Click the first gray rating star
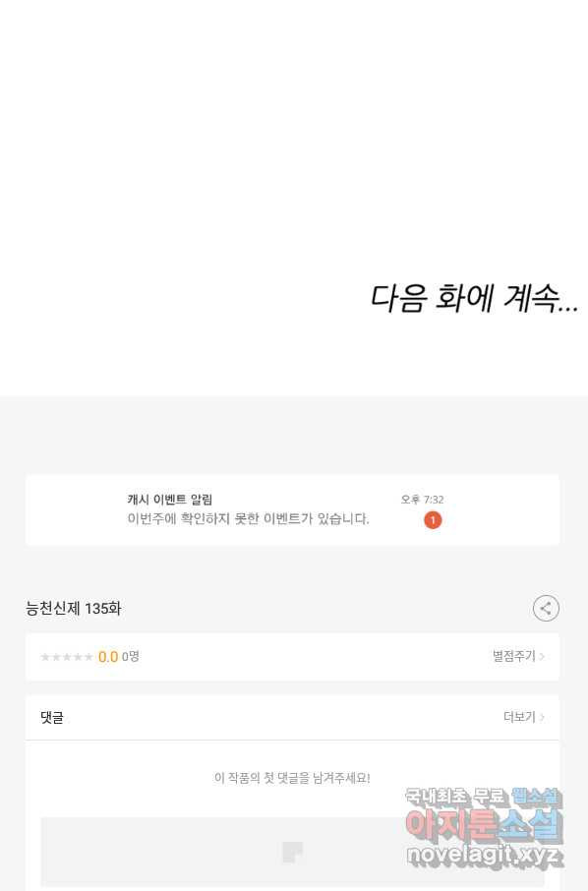Screen dimensions: 588x891 [x=45, y=657]
